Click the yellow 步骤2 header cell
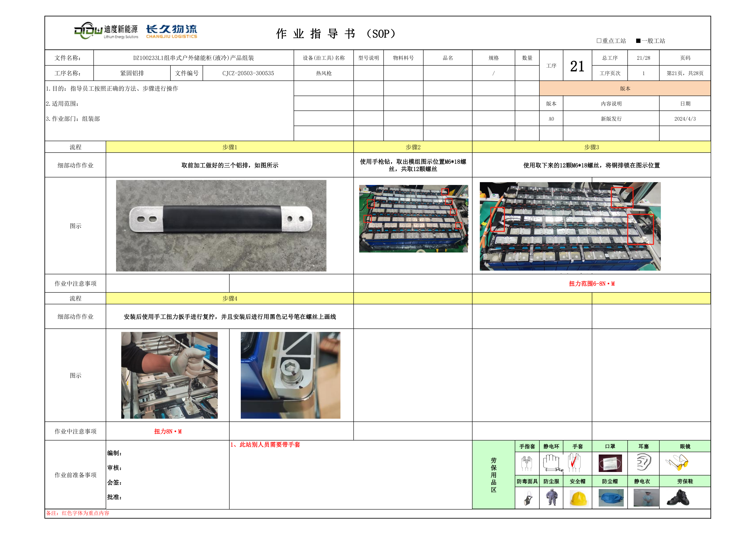This screenshot has width=756, height=535. tap(413, 147)
